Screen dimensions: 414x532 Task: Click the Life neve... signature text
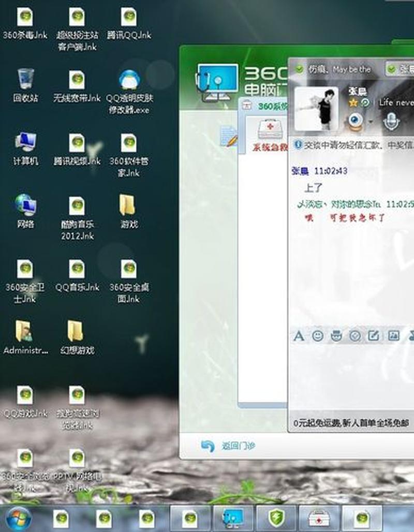pos(396,102)
